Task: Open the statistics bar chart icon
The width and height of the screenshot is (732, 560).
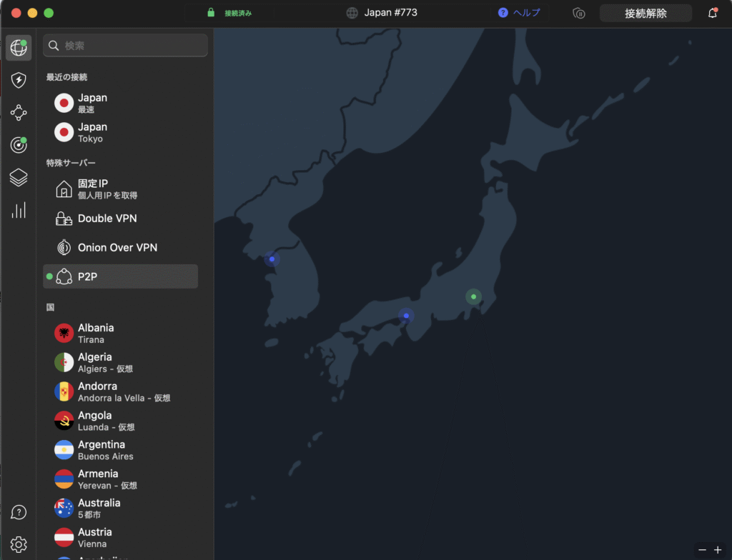Action: click(19, 211)
